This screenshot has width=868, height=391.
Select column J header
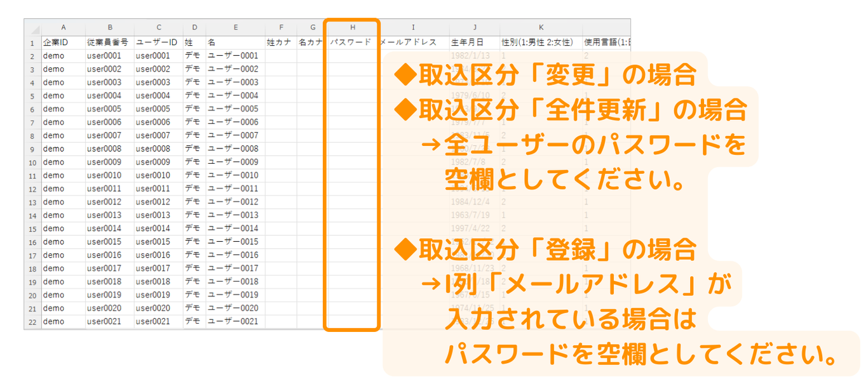point(474,28)
